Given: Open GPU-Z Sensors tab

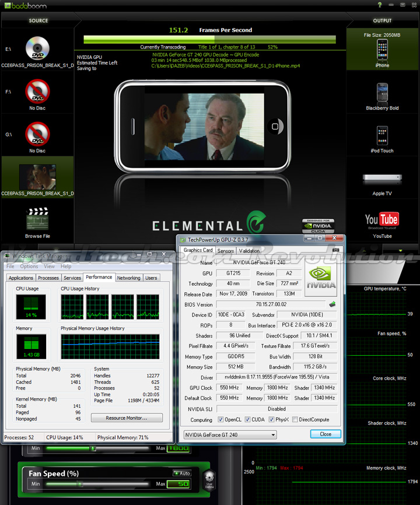Looking at the screenshot, I should pyautogui.click(x=226, y=251).
